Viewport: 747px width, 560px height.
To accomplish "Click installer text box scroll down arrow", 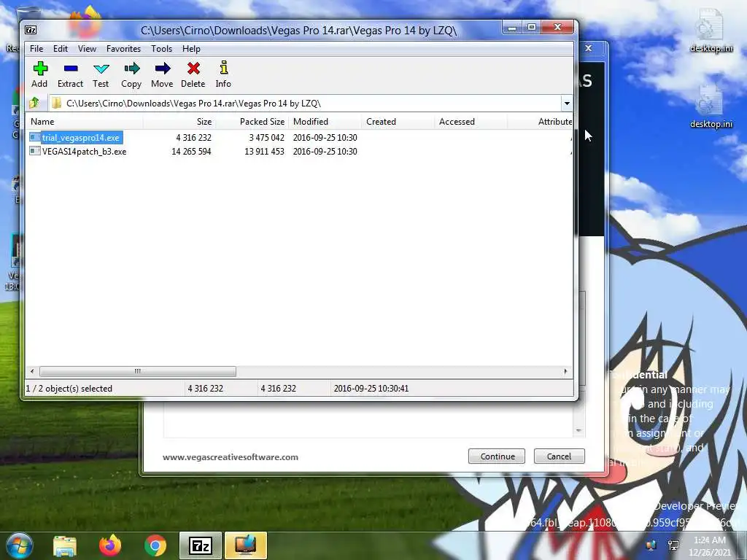I will pyautogui.click(x=578, y=430).
